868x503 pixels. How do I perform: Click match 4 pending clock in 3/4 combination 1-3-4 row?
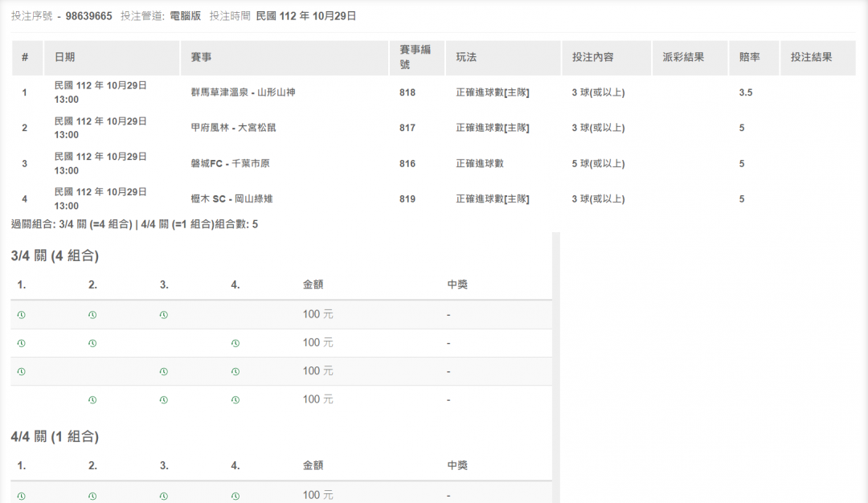click(235, 371)
